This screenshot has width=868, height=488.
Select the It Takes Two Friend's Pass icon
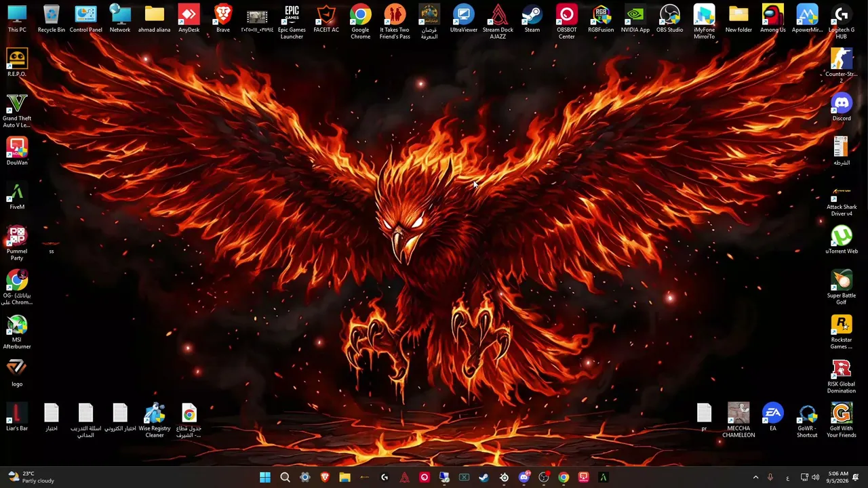tap(395, 22)
